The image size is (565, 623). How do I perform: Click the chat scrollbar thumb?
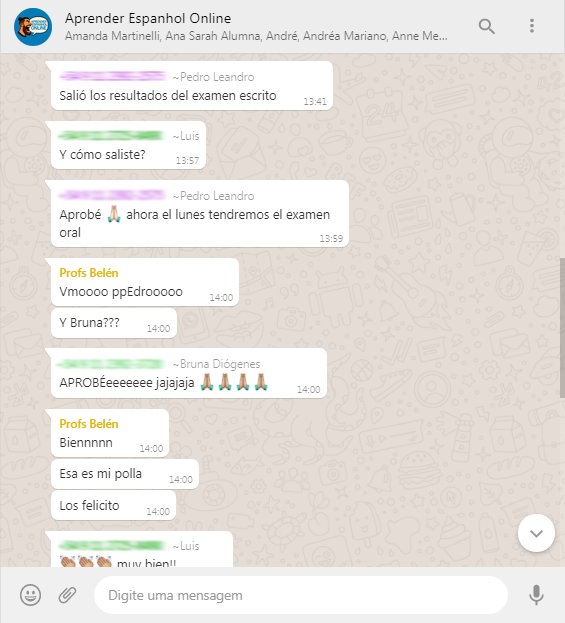tap(562, 328)
